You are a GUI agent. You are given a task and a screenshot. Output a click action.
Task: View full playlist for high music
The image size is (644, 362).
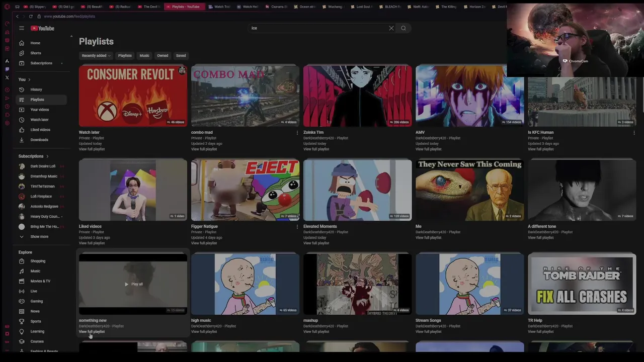point(204,332)
